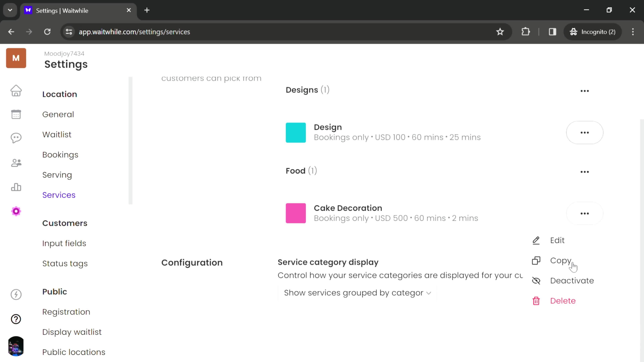Open Designs category more options
This screenshot has height=362, width=644.
pos(584,91)
